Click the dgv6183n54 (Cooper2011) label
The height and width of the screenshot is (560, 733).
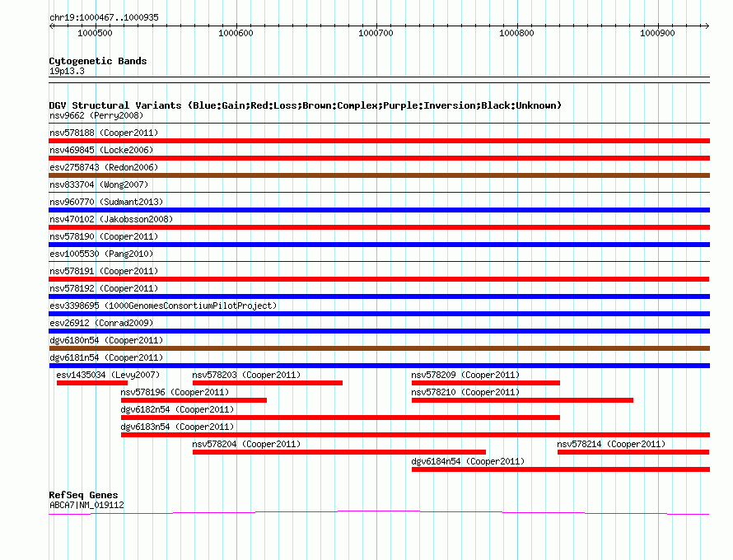click(x=177, y=427)
